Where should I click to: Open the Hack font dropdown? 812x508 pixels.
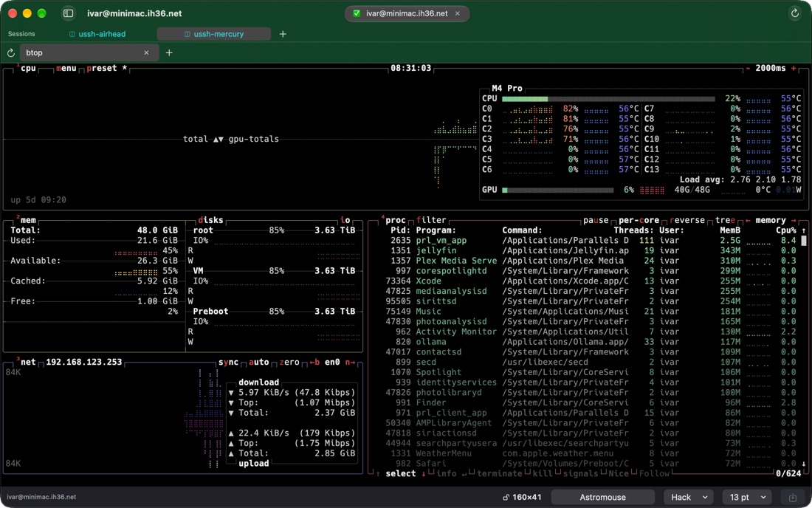[x=689, y=498]
